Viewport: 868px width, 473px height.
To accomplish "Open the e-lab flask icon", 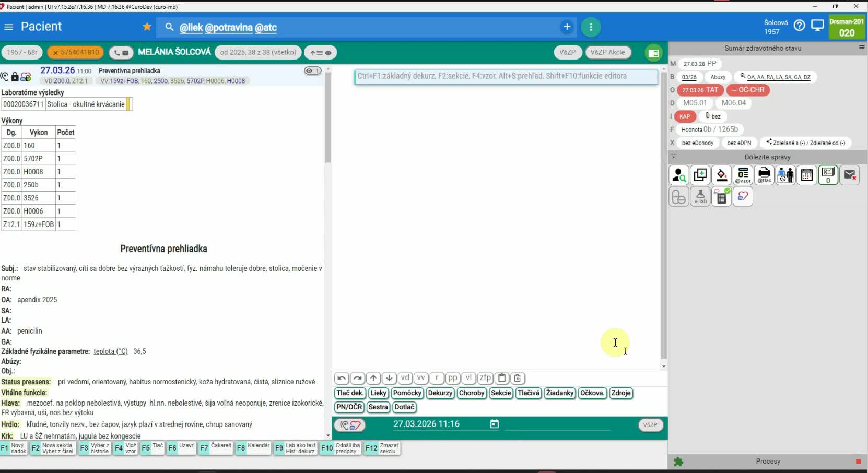I will [700, 197].
